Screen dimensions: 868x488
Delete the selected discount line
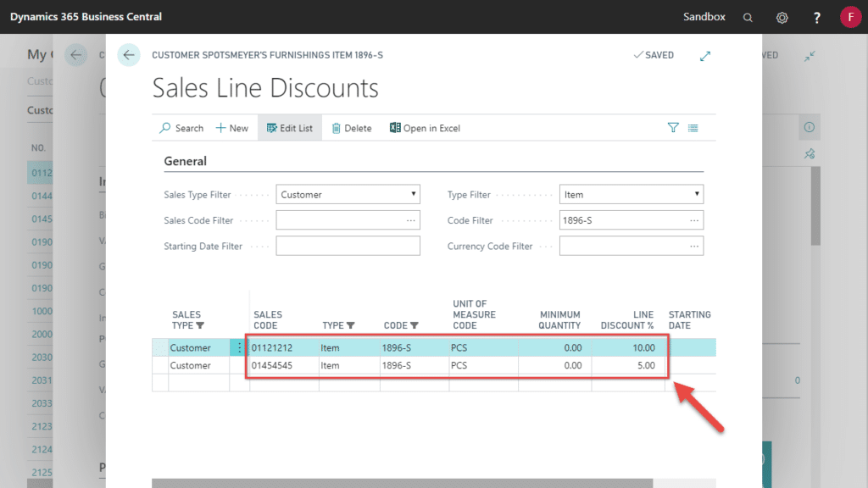[x=352, y=128]
